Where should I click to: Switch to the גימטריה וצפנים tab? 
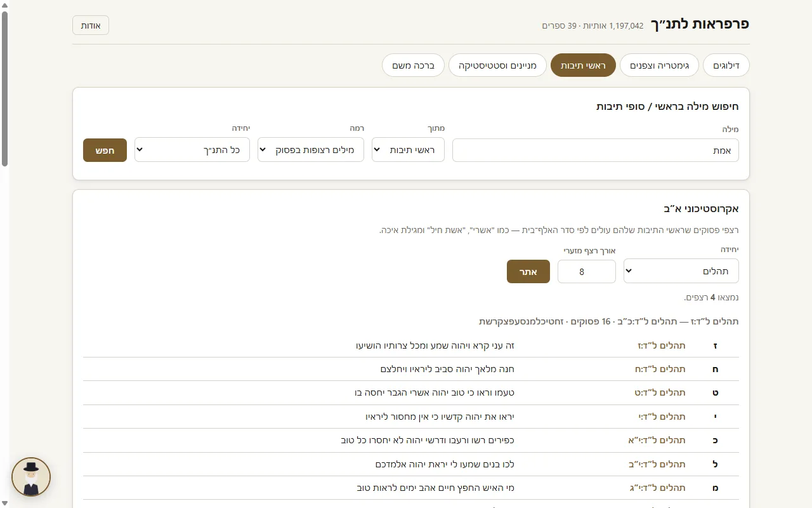click(x=659, y=65)
